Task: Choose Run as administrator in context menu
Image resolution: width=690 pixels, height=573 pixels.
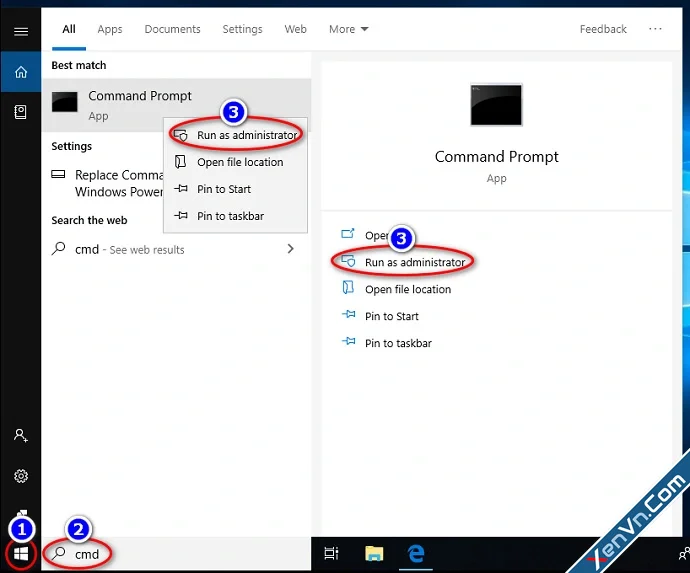Action: 235,135
